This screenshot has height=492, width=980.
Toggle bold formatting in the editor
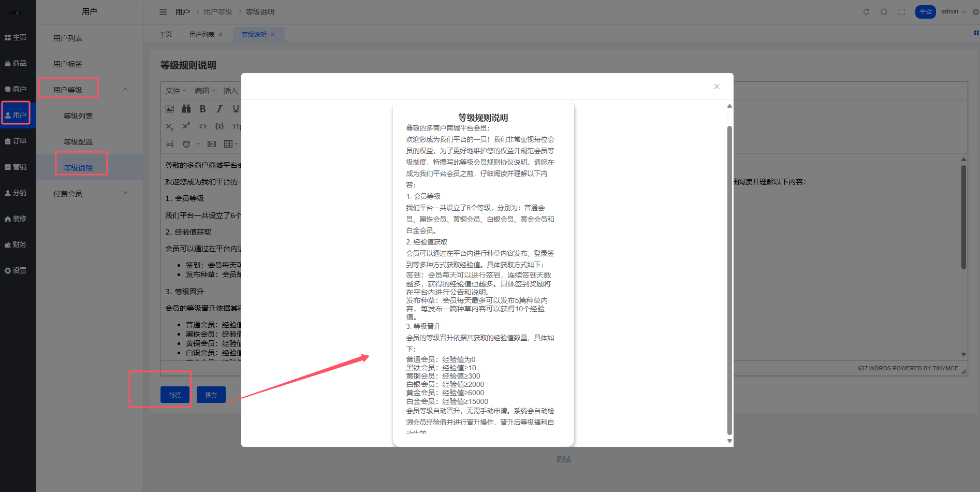203,109
